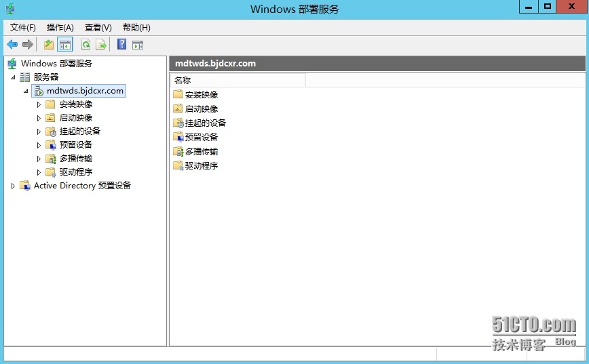Expand the 安装映像 tree node
Viewport: 589px width, 364px height.
[39, 104]
